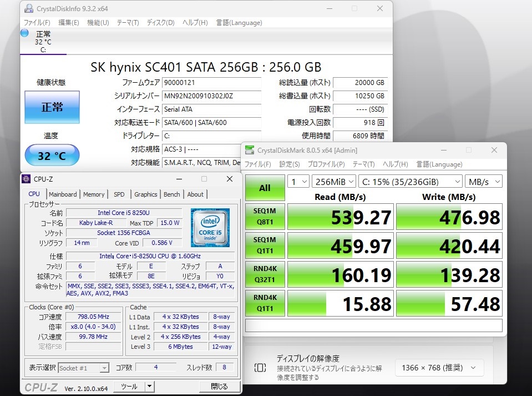Click the CPU-Z app icon in title bar

pyautogui.click(x=26, y=179)
